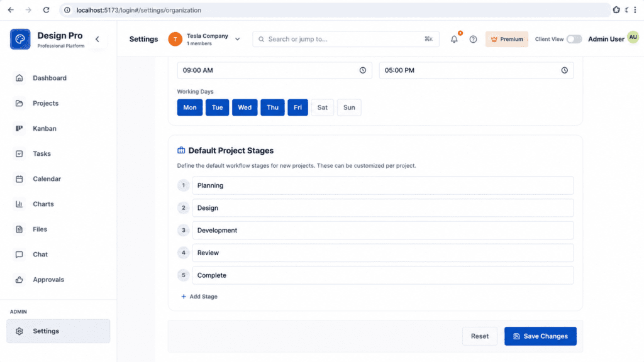Click Add Stage link
Screen dimensions: 644x362
[199, 297]
